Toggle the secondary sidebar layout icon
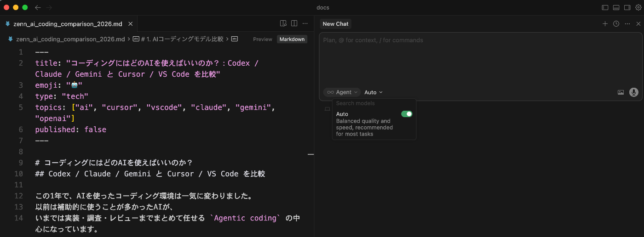 pyautogui.click(x=627, y=7)
